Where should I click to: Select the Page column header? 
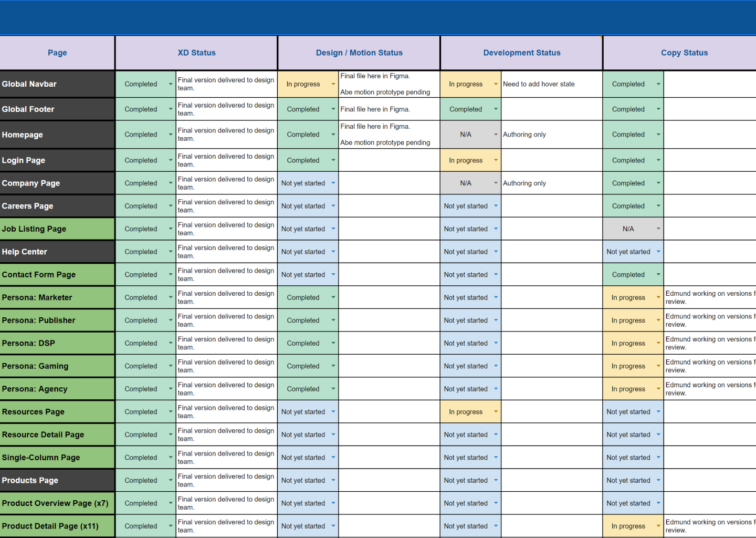pyautogui.click(x=57, y=53)
